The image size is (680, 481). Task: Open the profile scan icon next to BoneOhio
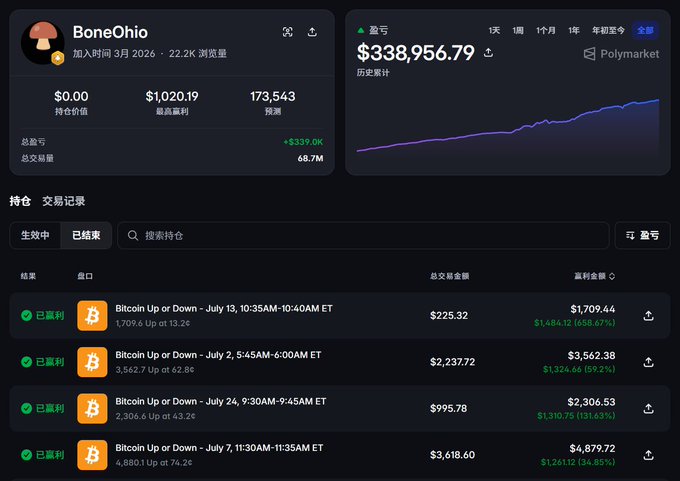pos(288,32)
